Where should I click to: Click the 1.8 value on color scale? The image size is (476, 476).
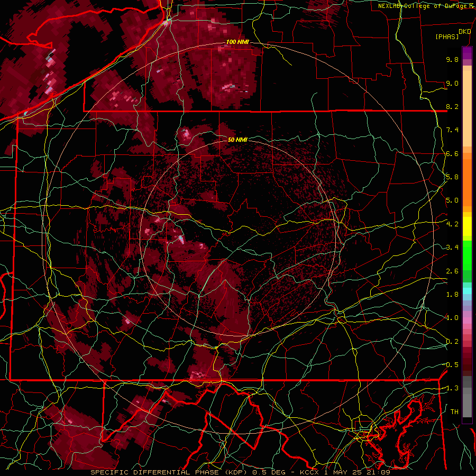pyautogui.click(x=452, y=295)
